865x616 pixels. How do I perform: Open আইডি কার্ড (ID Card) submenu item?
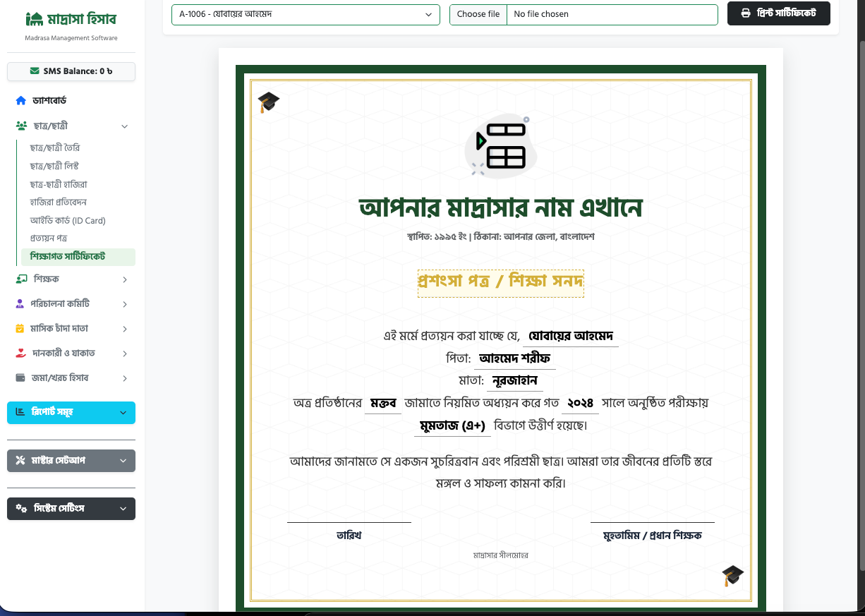(68, 221)
